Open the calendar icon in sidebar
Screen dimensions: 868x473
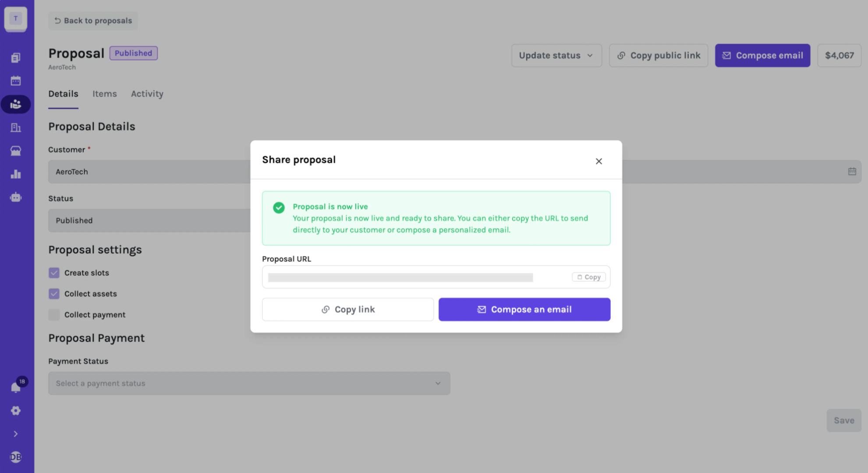pyautogui.click(x=16, y=81)
